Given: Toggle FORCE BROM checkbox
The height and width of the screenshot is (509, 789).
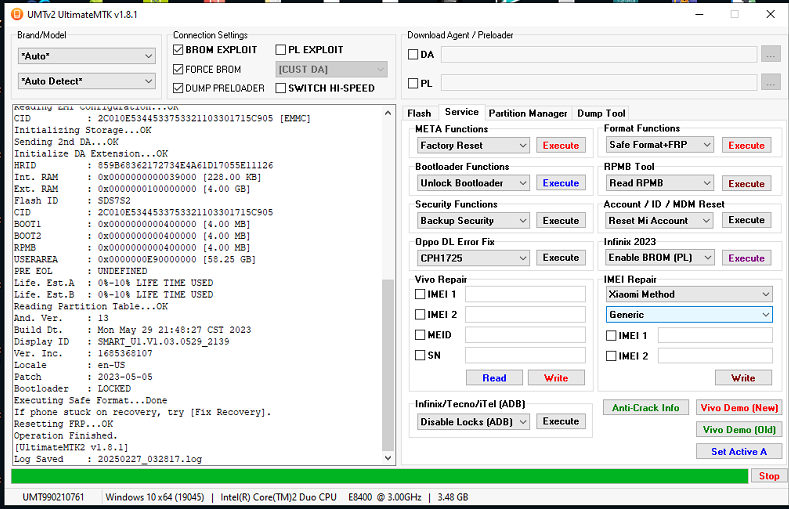Looking at the screenshot, I should tap(178, 69).
